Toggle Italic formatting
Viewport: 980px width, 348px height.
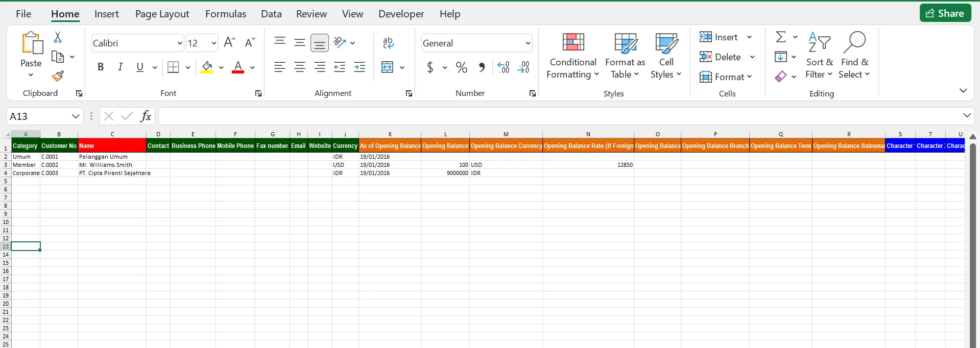tap(120, 67)
